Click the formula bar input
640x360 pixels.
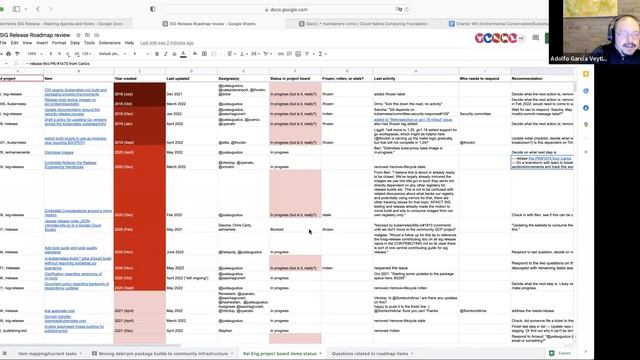pyautogui.click(x=286, y=64)
